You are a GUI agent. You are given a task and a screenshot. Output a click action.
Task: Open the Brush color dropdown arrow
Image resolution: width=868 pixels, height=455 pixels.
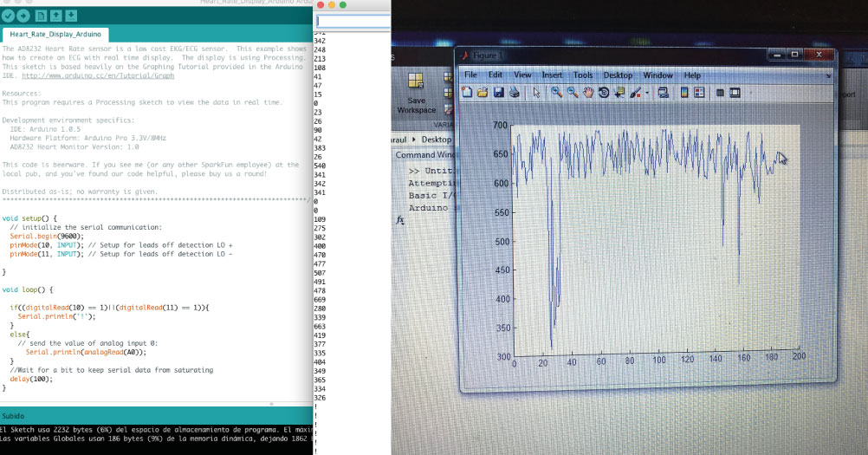pos(646,93)
